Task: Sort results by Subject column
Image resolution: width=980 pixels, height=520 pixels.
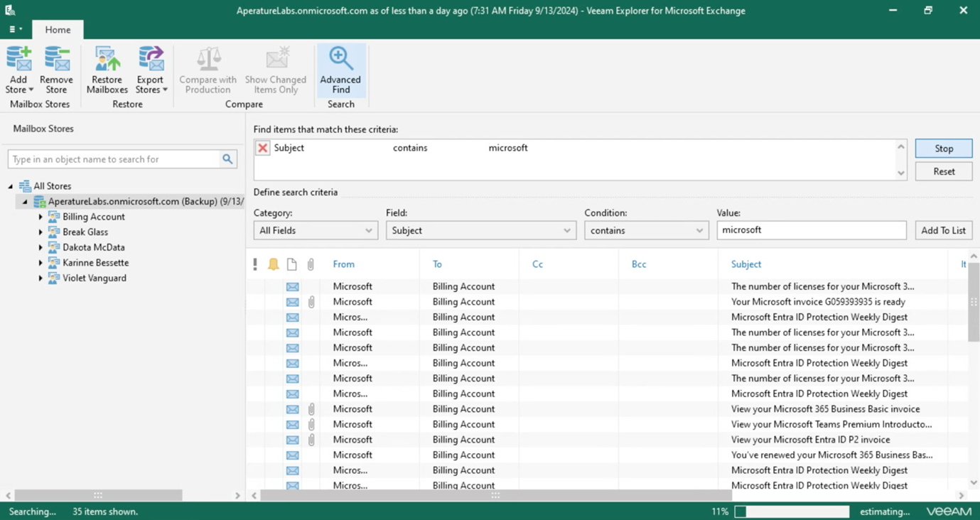Action: 746,264
